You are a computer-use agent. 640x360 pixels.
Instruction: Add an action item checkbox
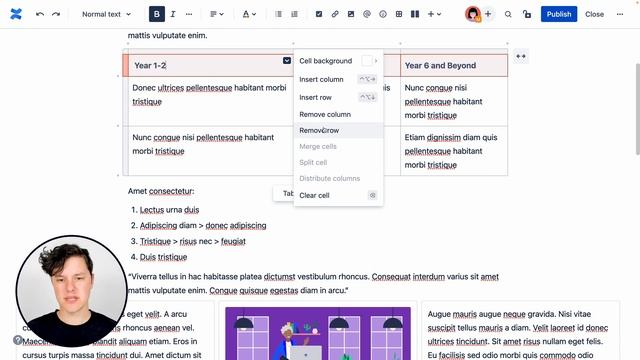coord(319,14)
